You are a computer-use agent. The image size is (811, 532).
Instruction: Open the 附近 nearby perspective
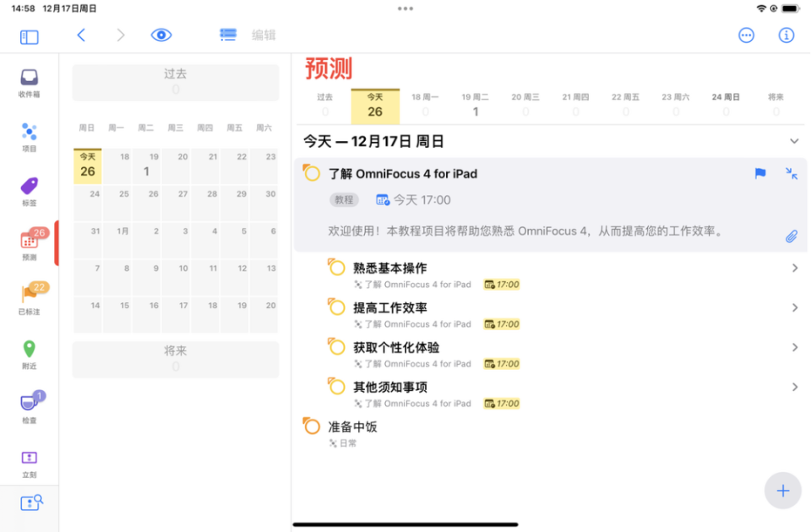(29, 355)
